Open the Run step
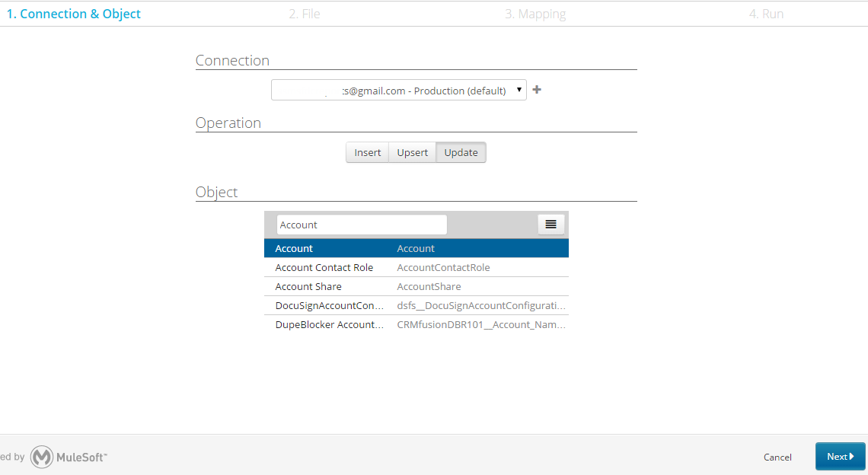The height and width of the screenshot is (475, 868). point(766,13)
